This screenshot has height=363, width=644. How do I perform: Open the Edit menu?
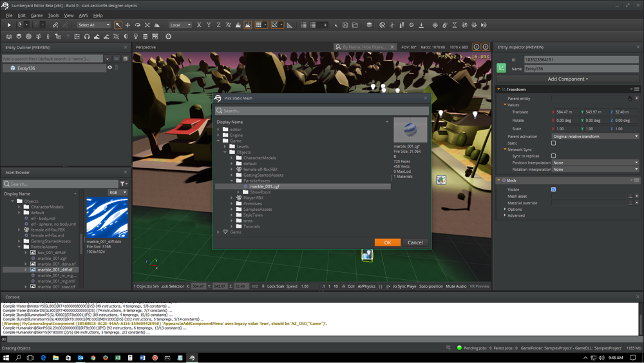tap(21, 15)
